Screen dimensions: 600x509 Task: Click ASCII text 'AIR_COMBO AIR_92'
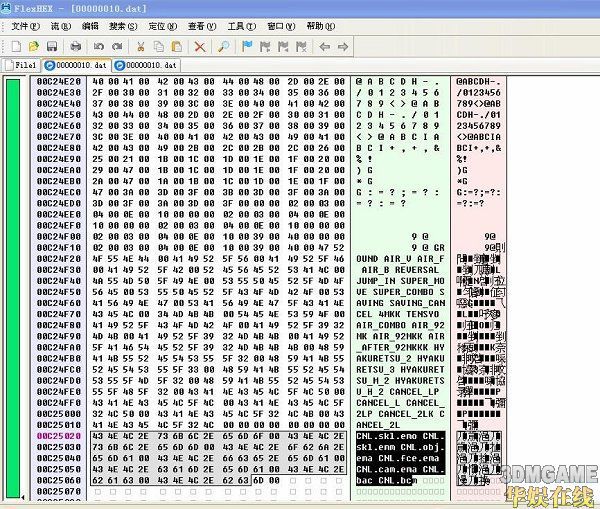[400, 326]
